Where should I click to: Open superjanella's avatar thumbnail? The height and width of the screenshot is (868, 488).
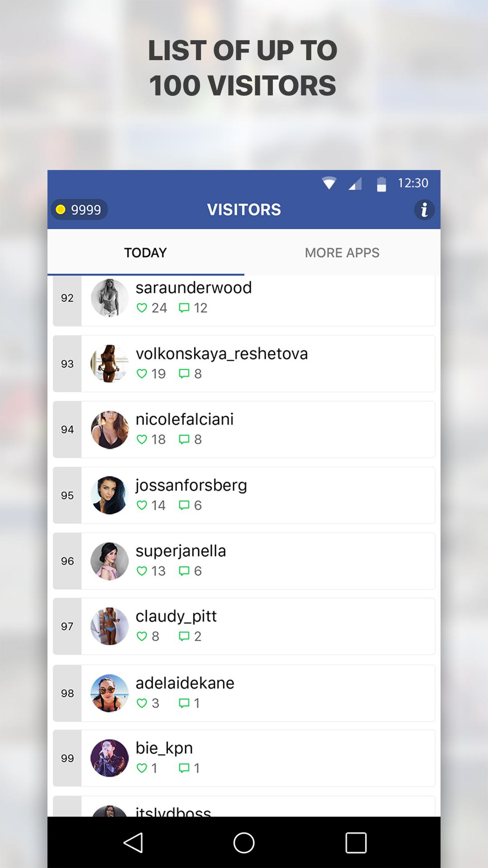point(109,561)
